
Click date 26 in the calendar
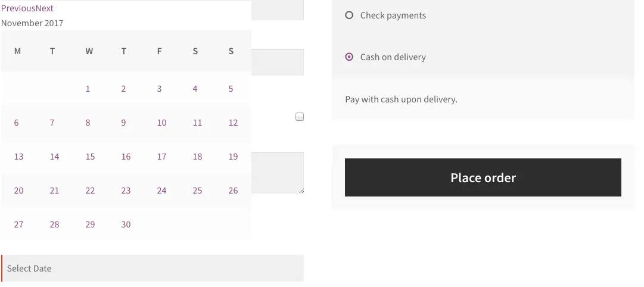point(233,191)
